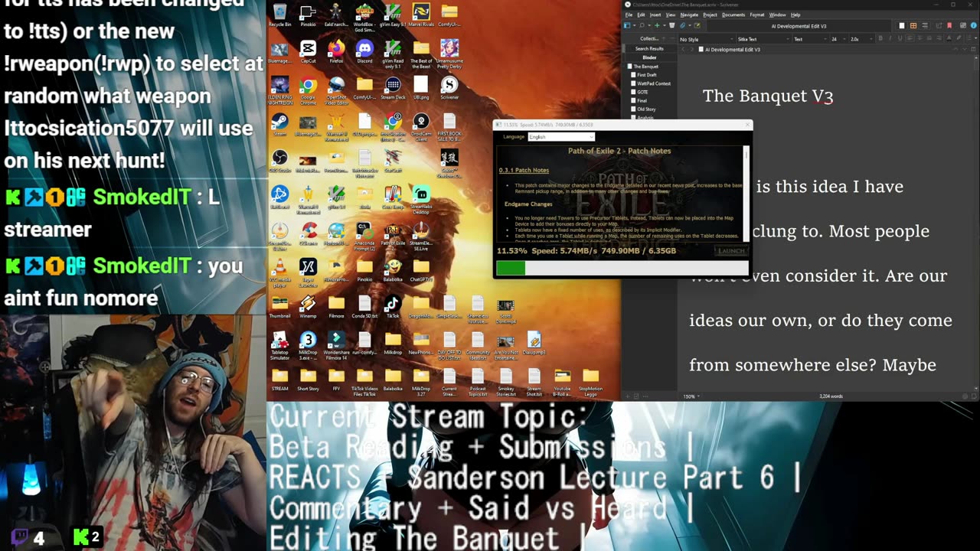Open the Navigate menu

point(689,15)
